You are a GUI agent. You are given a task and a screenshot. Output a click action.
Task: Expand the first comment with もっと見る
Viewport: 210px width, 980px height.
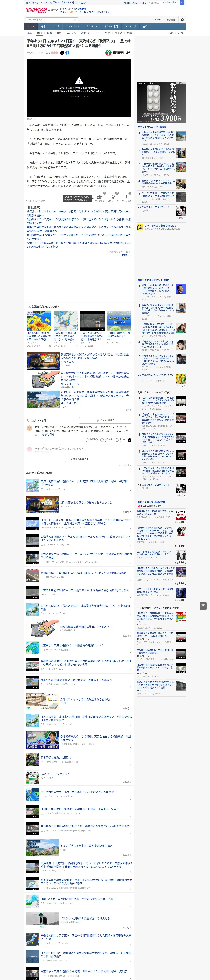point(48,434)
